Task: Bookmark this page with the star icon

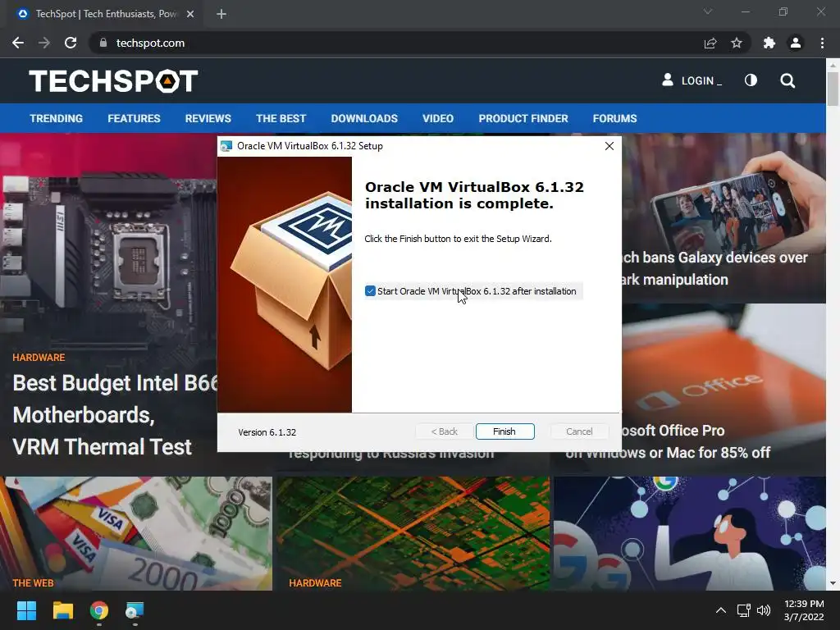Action: click(737, 43)
